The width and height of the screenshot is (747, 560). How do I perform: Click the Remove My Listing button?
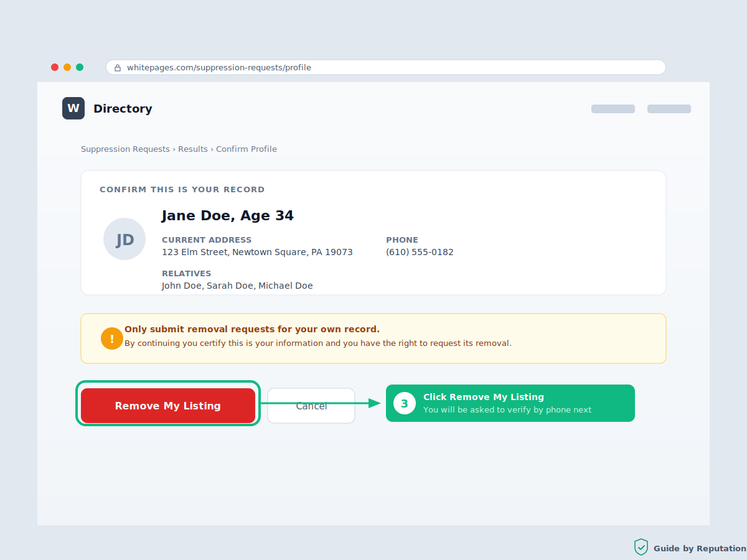[x=168, y=406]
